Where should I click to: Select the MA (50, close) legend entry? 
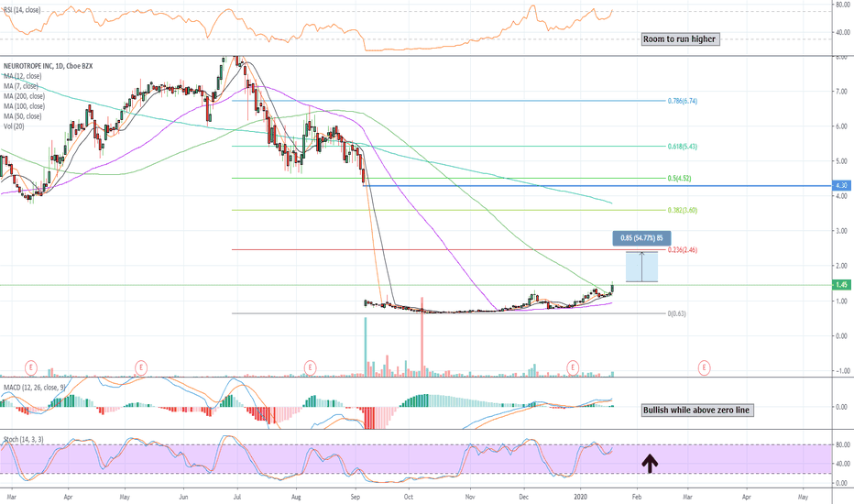click(22, 116)
